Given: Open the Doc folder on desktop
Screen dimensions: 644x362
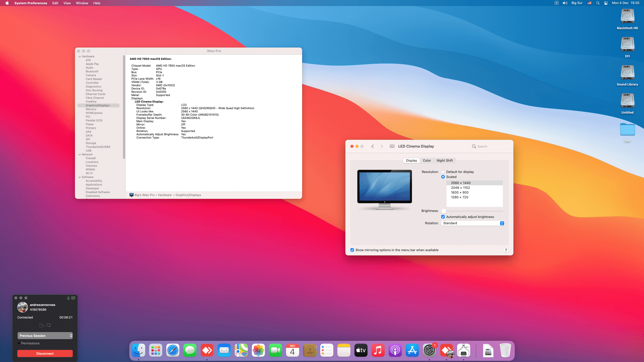Looking at the screenshot, I should [x=627, y=132].
